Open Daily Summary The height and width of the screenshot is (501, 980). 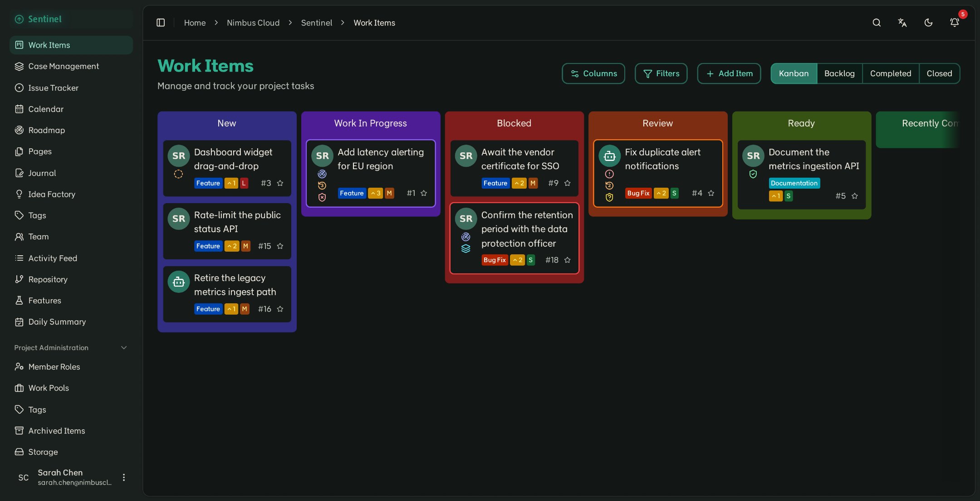[71, 322]
